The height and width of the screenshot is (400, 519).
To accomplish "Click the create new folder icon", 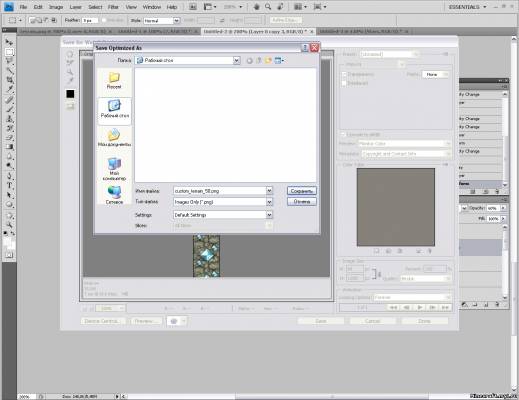I will click(268, 60).
